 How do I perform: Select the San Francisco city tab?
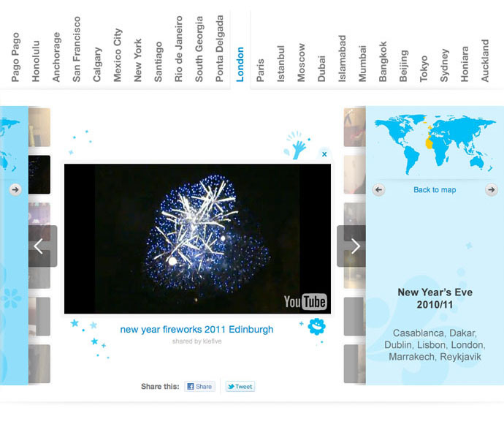point(76,49)
